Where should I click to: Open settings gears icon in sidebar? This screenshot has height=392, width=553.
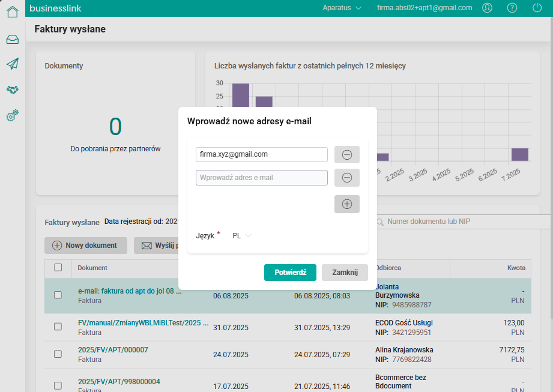coord(12,116)
